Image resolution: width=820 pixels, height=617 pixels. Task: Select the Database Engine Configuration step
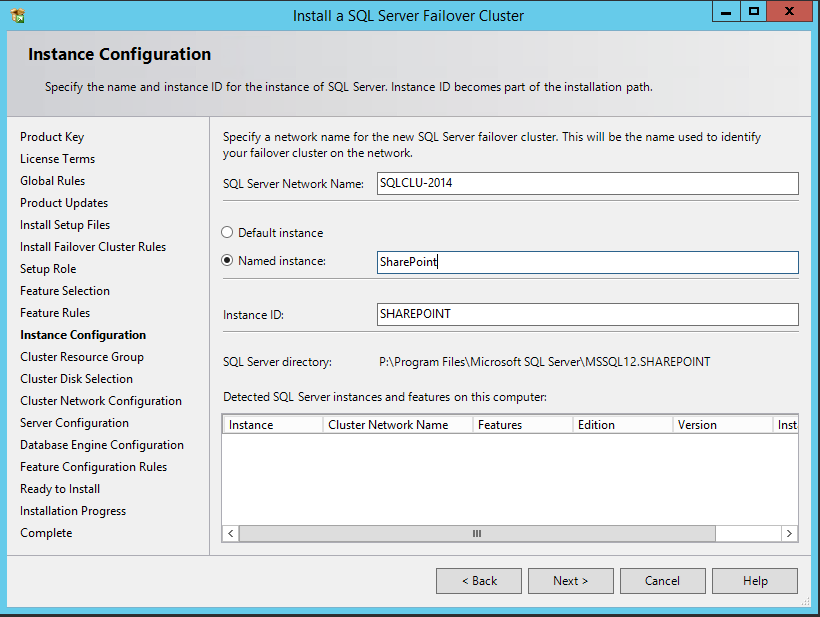point(102,444)
